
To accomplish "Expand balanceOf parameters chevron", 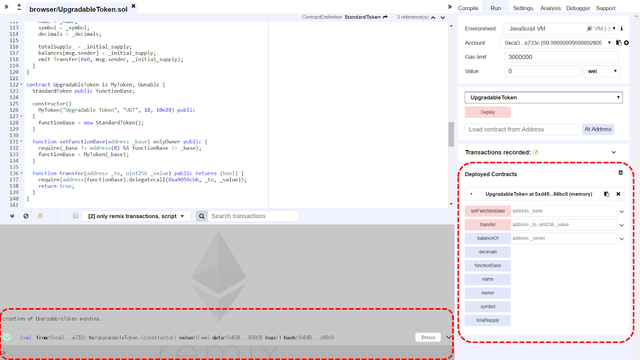I will 622,239.
